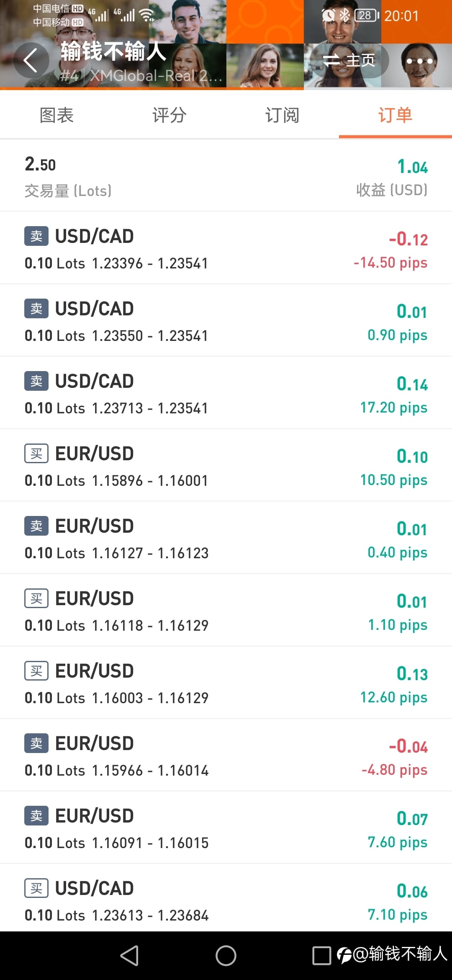Tap the sell badge on USD/CAD 1.23396 order
Viewport: 452px width, 980px height.
click(36, 236)
